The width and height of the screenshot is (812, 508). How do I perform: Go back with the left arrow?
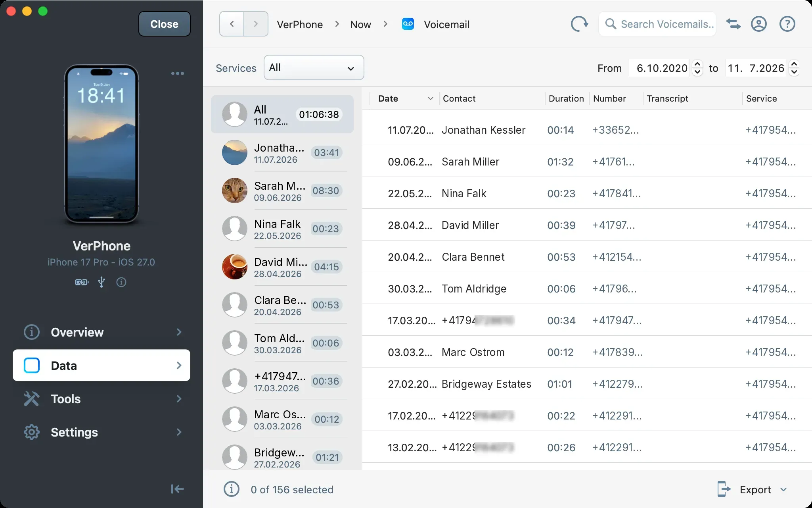pyautogui.click(x=232, y=24)
